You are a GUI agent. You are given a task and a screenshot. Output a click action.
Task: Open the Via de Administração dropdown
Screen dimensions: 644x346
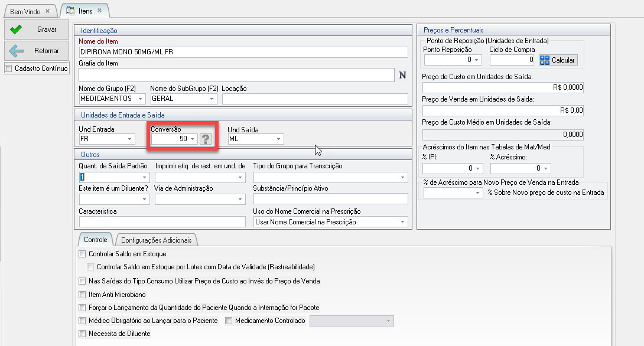(x=240, y=200)
